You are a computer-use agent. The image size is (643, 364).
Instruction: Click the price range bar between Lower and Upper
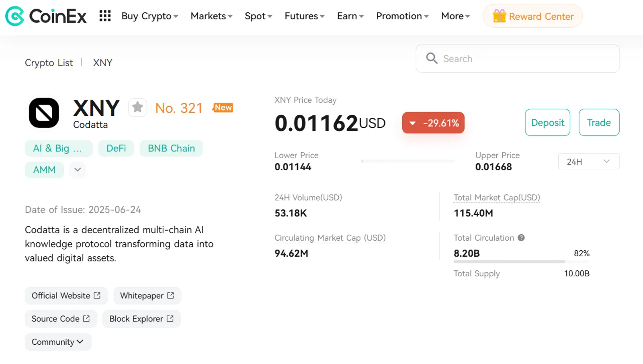click(408, 161)
